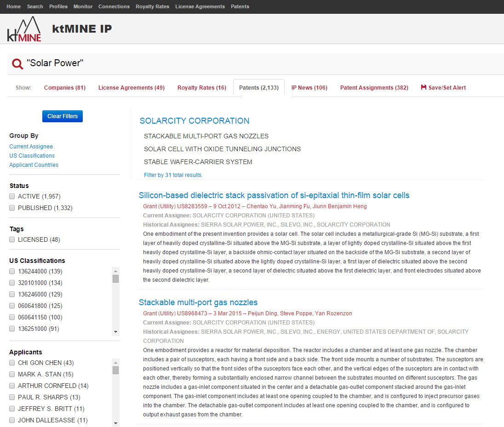Click Applicants list scroll-up arrow
Image resolution: width=504 pixels, height=427 pixels.
point(116,363)
